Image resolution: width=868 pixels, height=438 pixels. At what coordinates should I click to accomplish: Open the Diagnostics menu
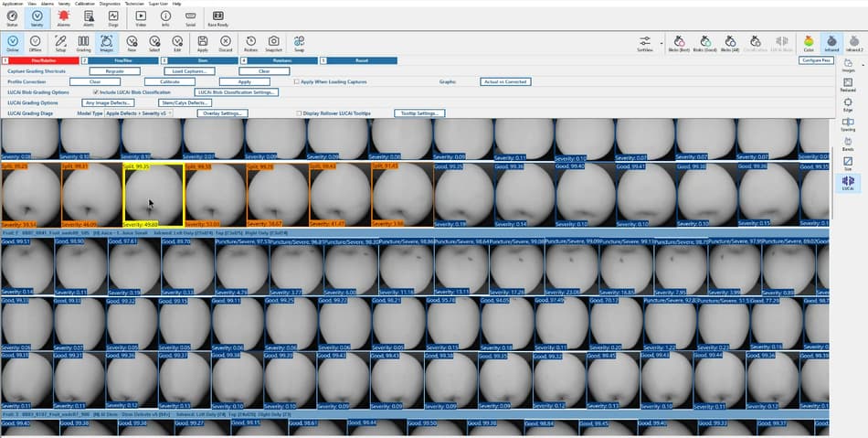110,4
